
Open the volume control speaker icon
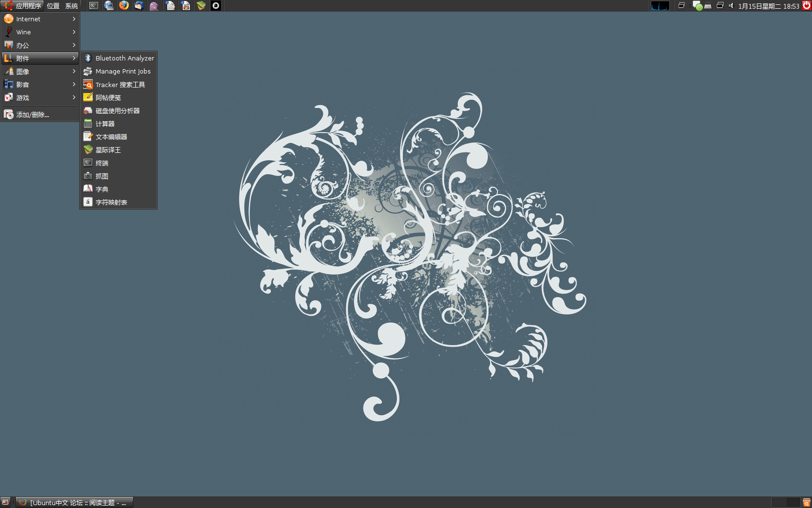(731, 6)
